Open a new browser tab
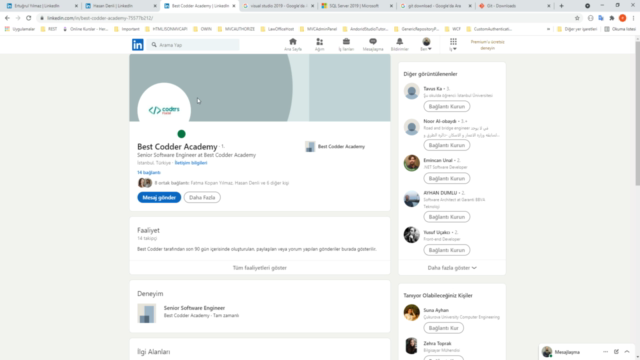 (x=561, y=6)
